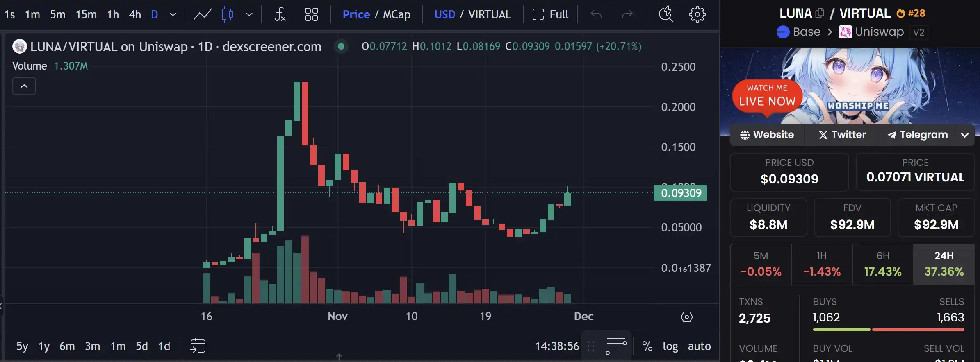Screen dimensions: 980x362
Task: Expand the timeframe dropdown next to D
Action: [173, 15]
